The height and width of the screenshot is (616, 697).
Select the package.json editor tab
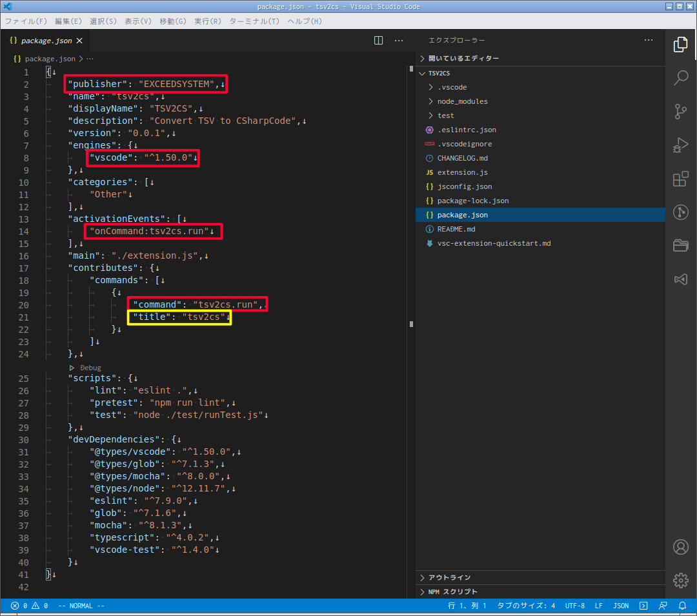(x=46, y=41)
